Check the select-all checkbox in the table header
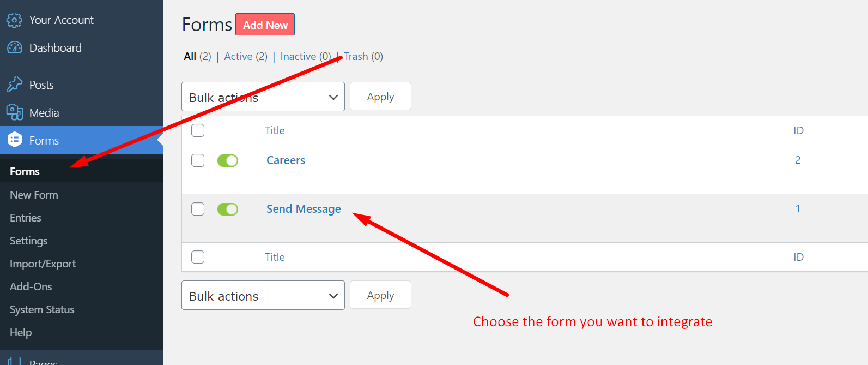 click(197, 130)
